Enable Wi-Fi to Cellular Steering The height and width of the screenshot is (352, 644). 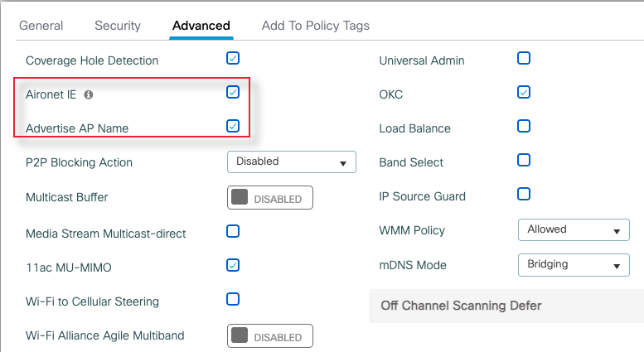click(233, 299)
